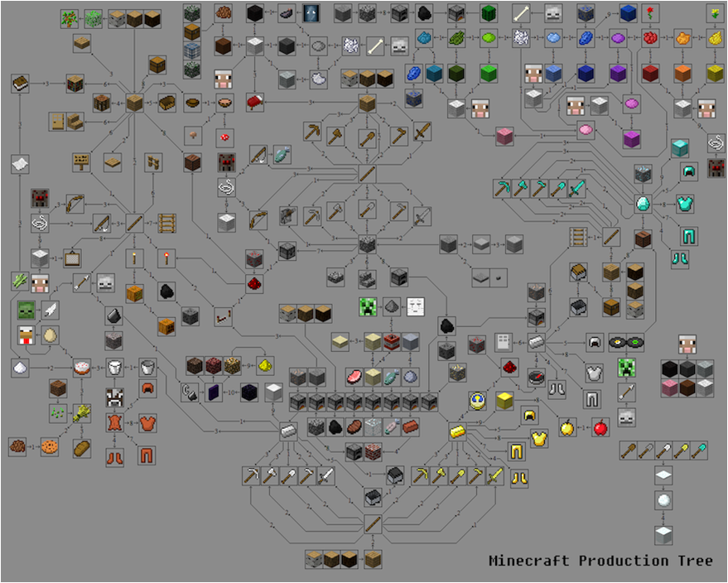
Task: Click the framed painting icon
Action: click(x=71, y=258)
